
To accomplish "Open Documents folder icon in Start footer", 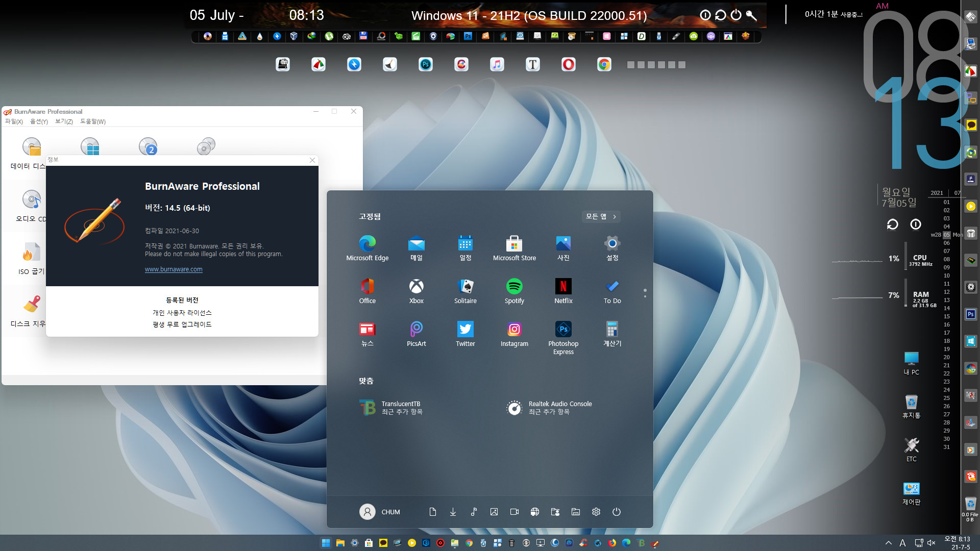I will tap(432, 512).
